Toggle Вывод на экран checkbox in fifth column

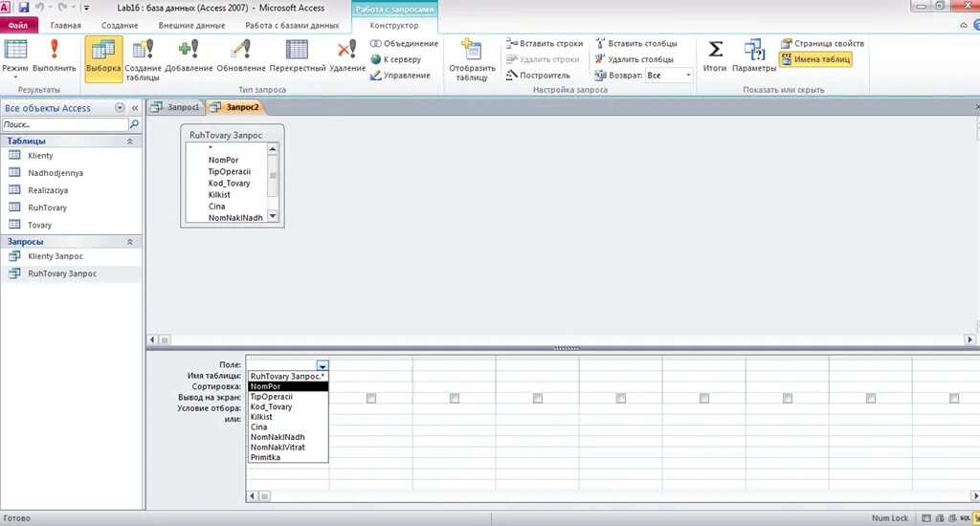[x=620, y=398]
